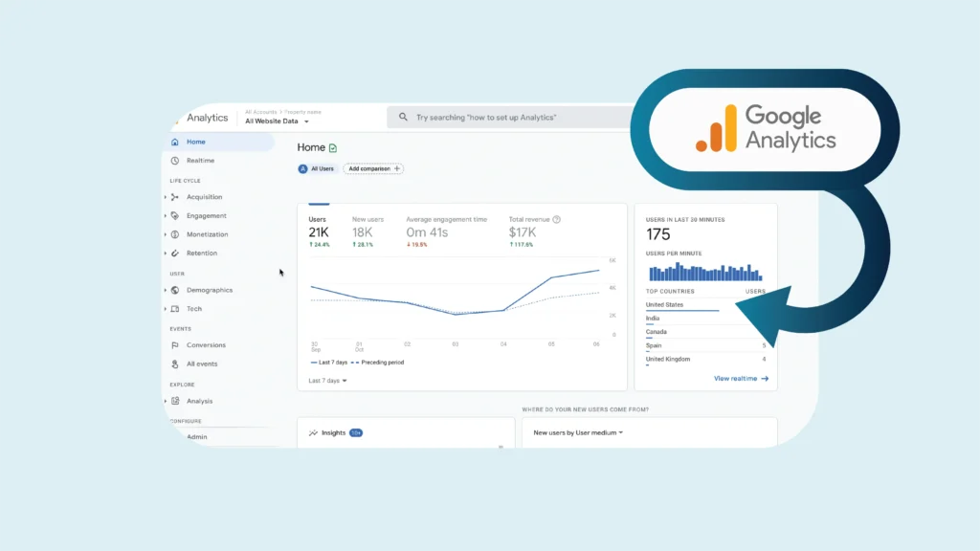Open the Last 7 days date dropdown
Image resolution: width=980 pixels, height=551 pixels.
click(x=327, y=381)
